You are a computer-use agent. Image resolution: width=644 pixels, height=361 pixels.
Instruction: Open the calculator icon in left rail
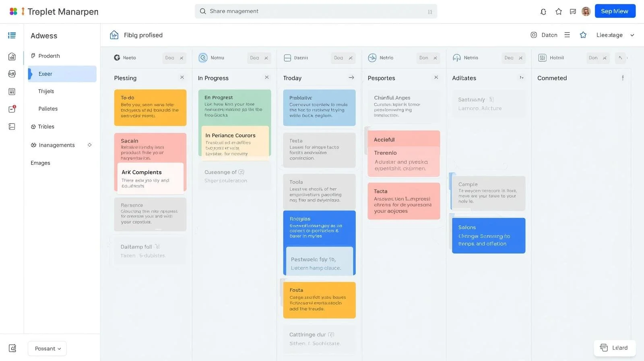click(x=12, y=91)
